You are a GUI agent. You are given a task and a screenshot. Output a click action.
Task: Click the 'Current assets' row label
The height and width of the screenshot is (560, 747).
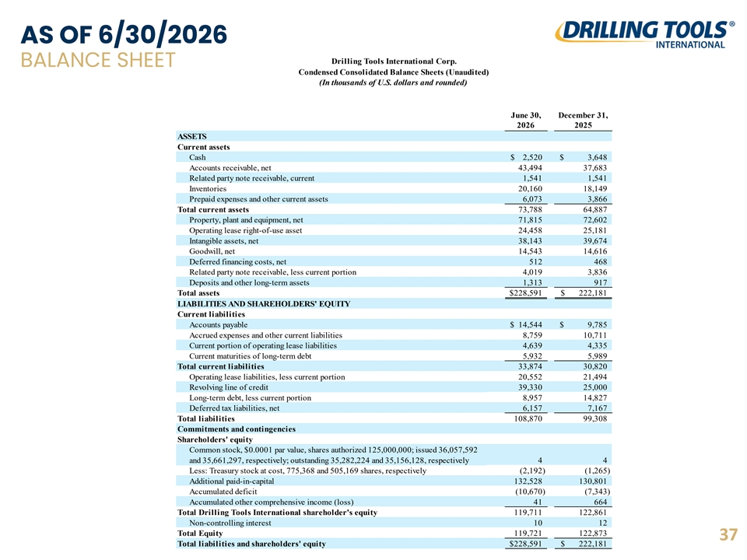tap(203, 147)
